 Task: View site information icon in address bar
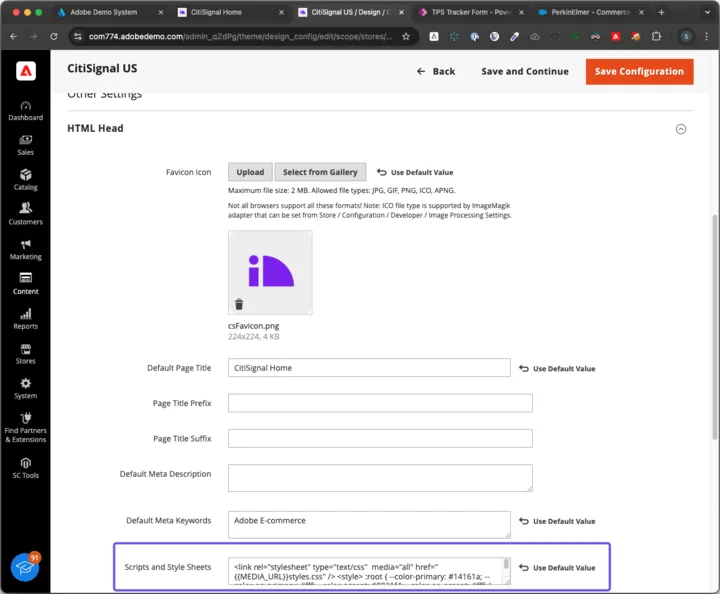tap(78, 36)
